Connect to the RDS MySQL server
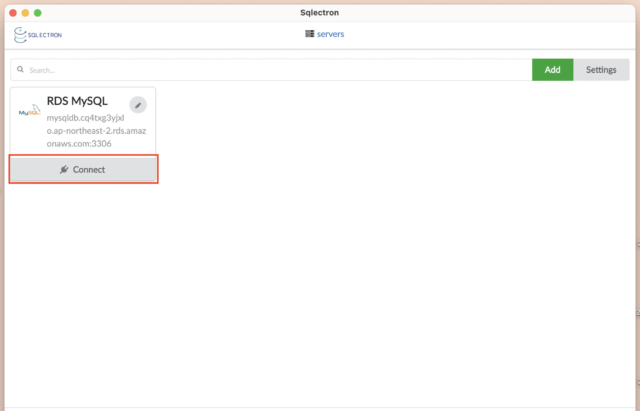Screen dimensions: 640x411 coord(83,169)
